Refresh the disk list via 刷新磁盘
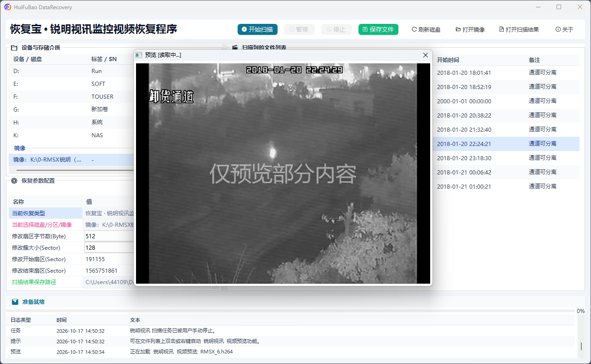 click(426, 29)
